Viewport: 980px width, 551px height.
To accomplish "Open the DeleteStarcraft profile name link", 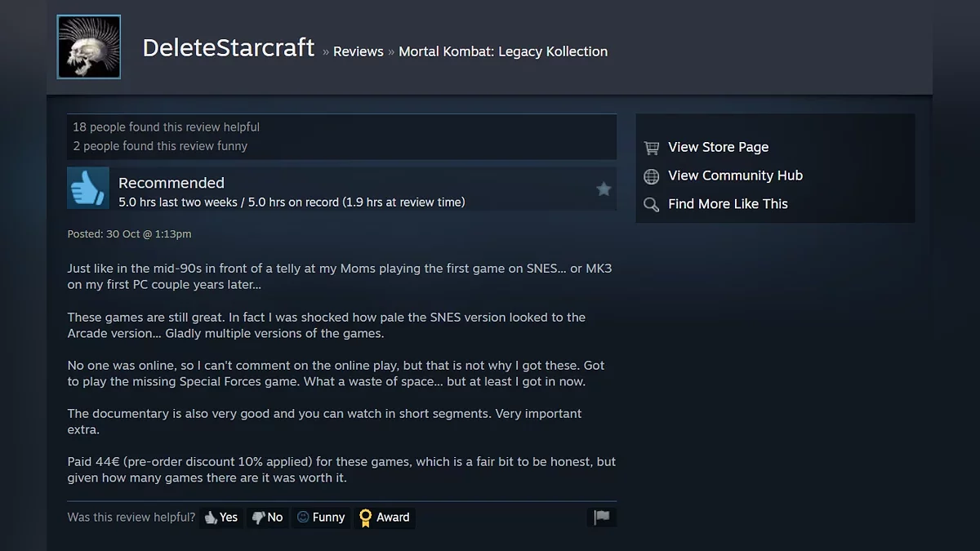I will click(x=229, y=48).
